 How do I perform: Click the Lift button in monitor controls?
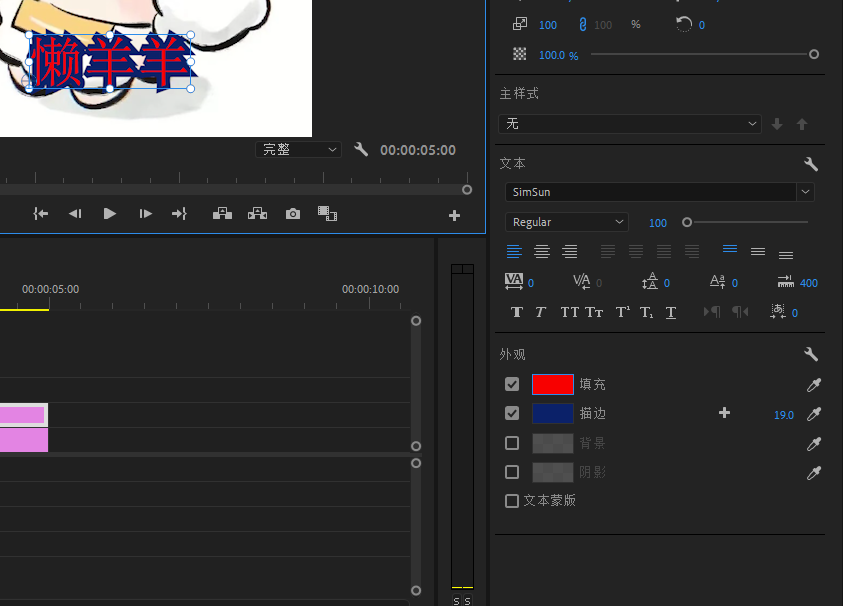pyautogui.click(x=222, y=213)
